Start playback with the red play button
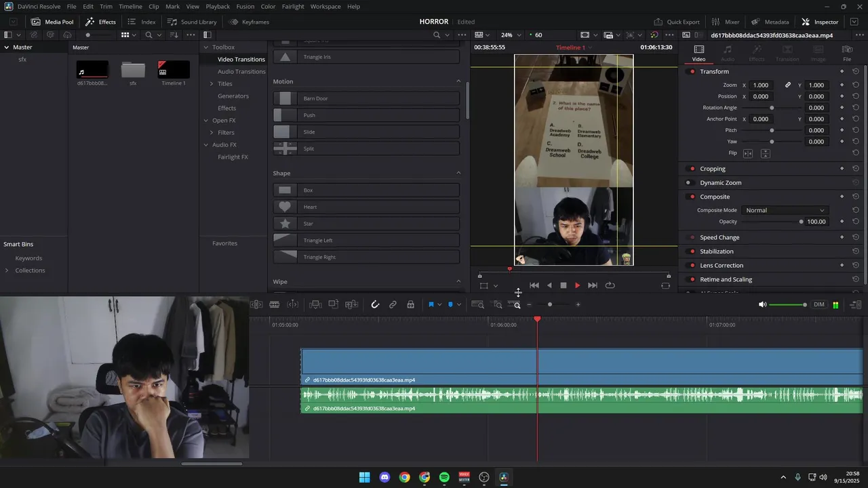868x488 pixels. click(578, 285)
